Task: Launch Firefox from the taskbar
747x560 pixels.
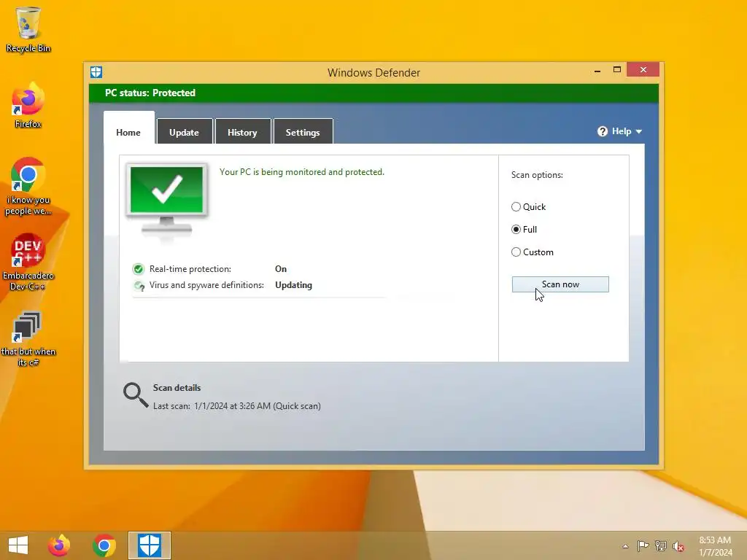Action: click(59, 545)
